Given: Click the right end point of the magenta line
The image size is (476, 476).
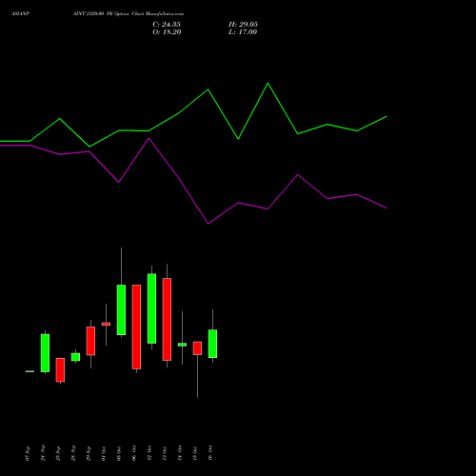Looking at the screenshot, I should pyautogui.click(x=387, y=208).
